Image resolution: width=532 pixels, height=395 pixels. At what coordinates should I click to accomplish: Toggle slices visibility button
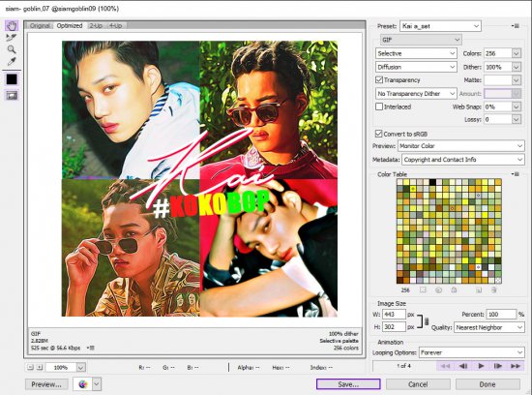tap(12, 96)
